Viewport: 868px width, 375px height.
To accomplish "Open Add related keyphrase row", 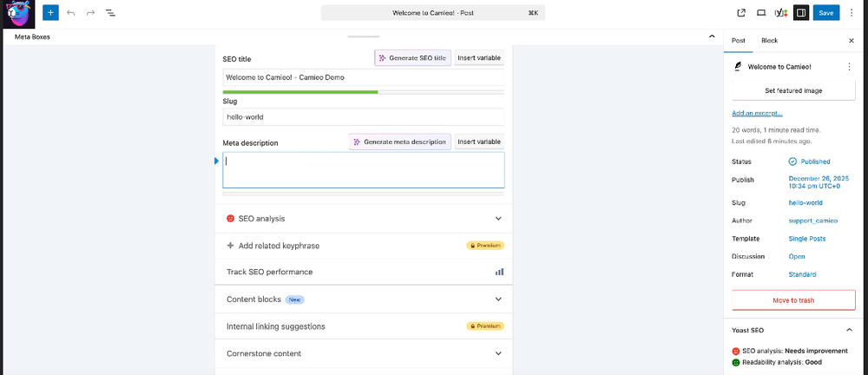I will point(364,246).
